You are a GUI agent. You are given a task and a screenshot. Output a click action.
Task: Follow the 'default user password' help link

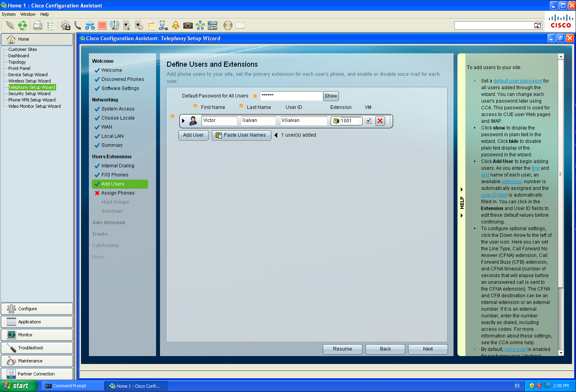pos(518,81)
